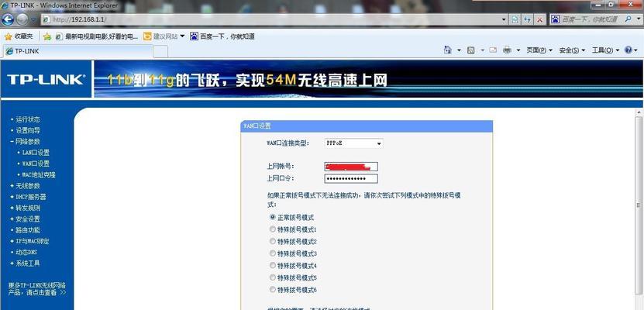The height and width of the screenshot is (310, 644).
Task: Open 动态DNS in the sidebar
Action: coord(26,253)
